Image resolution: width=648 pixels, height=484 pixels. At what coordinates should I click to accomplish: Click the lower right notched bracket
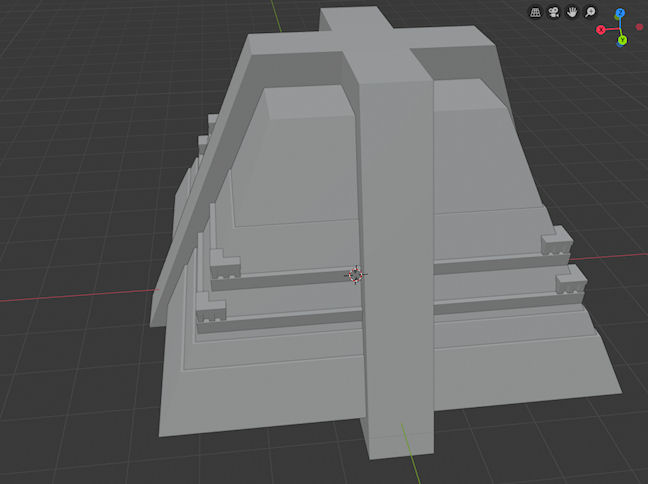tap(569, 281)
